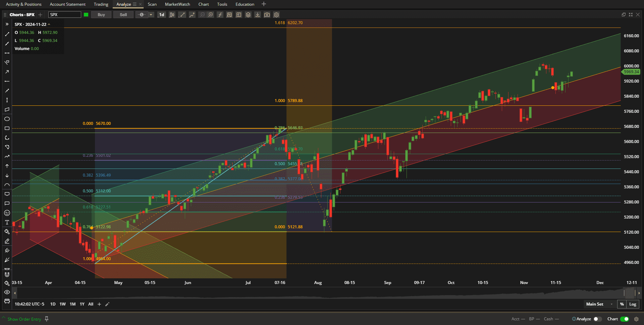Switch to the Trading tab

click(101, 4)
